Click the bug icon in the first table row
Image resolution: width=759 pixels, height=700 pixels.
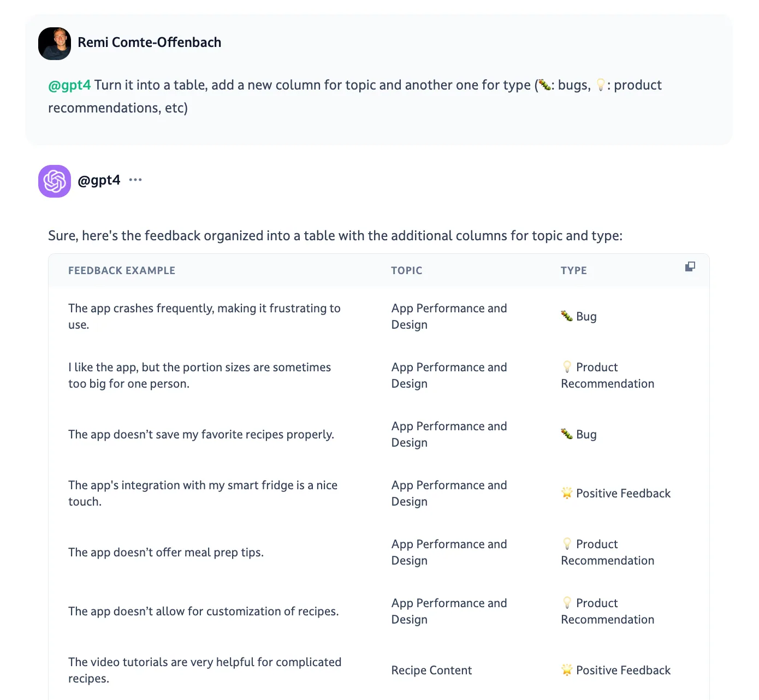point(567,316)
